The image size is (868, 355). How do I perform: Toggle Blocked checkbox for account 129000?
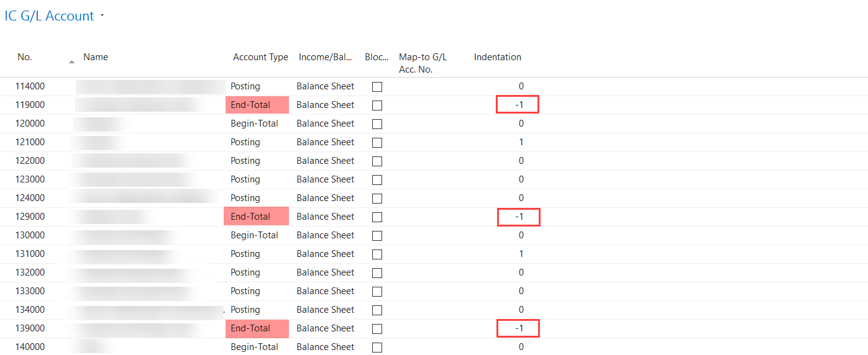[377, 217]
